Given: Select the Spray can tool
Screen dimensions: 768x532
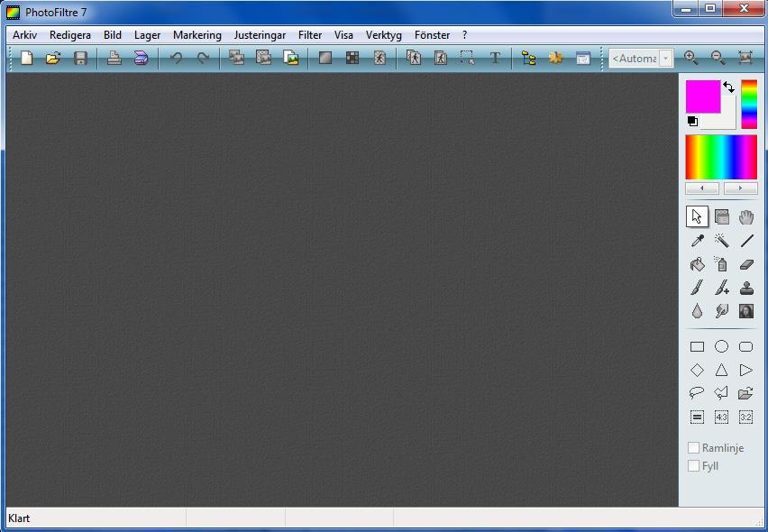Looking at the screenshot, I should [x=721, y=264].
